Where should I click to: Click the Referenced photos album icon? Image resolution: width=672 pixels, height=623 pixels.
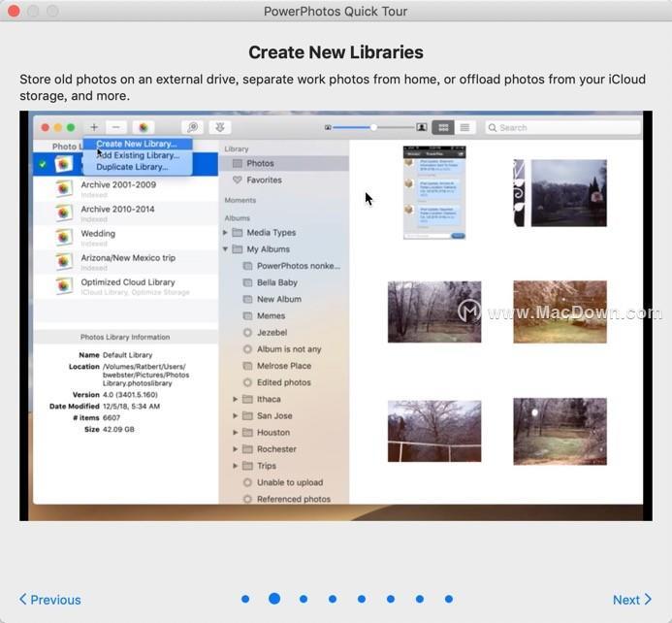247,499
